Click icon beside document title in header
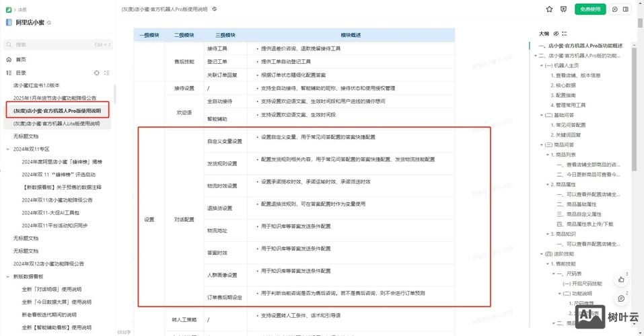The image size is (644, 336). pos(215,9)
